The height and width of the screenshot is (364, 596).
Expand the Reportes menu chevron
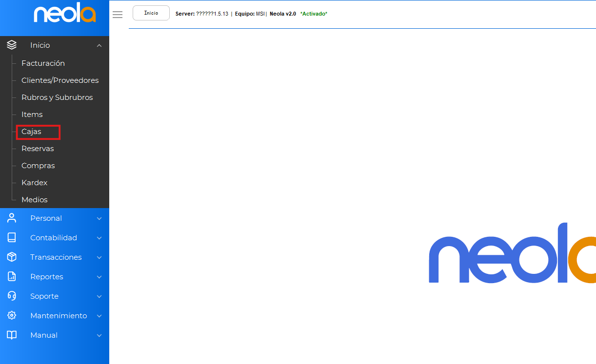[99, 277]
